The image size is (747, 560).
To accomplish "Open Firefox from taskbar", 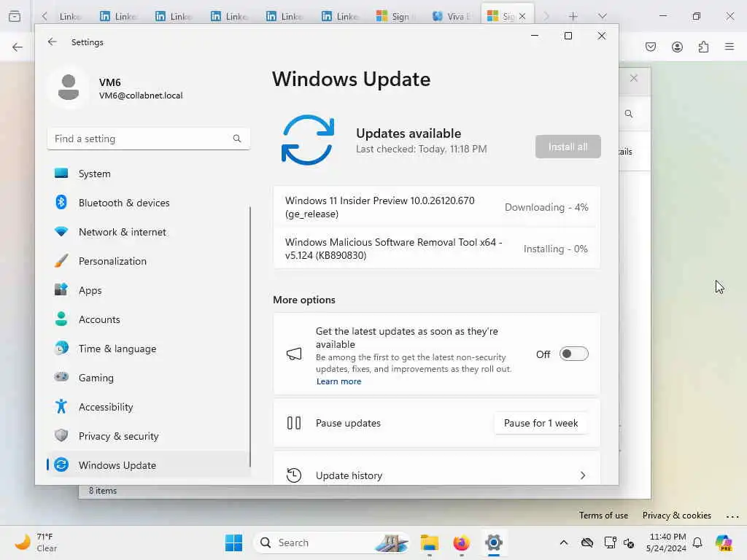I will [461, 542].
